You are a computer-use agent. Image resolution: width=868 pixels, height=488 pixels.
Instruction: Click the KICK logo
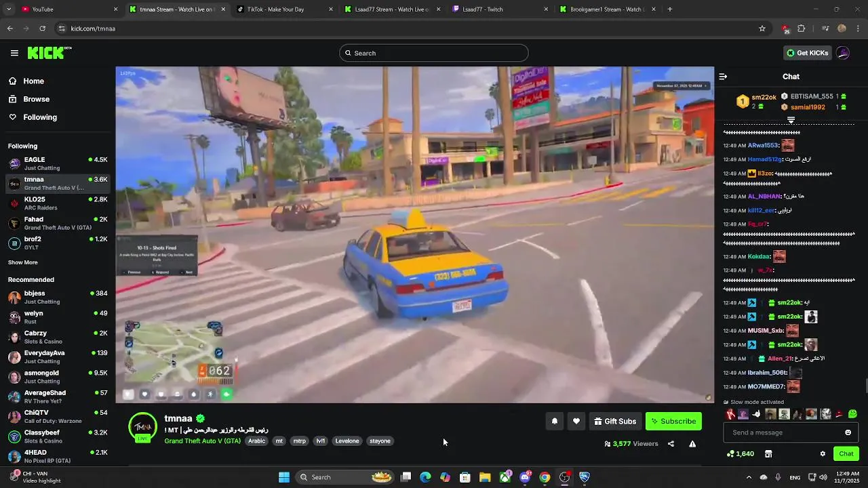coord(49,53)
